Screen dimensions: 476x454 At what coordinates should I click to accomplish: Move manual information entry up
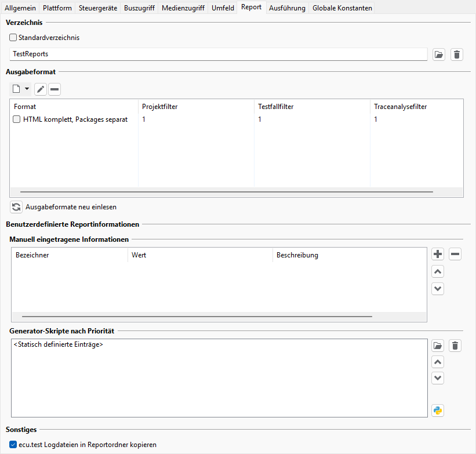[x=438, y=271]
